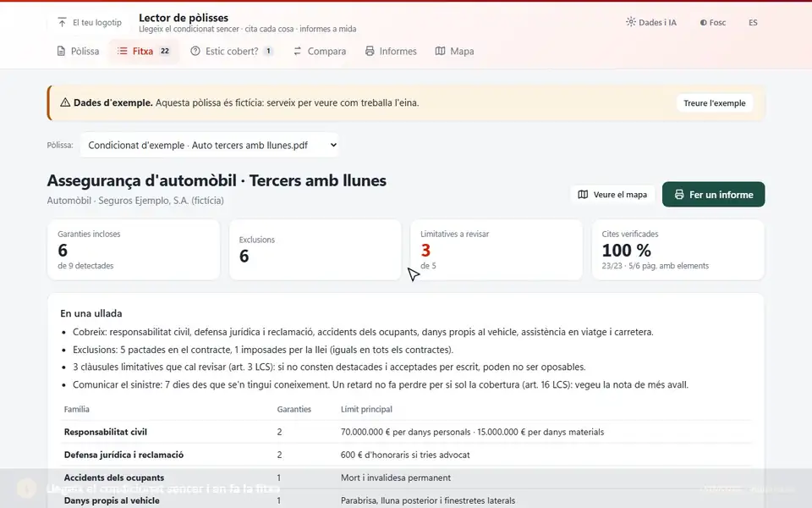Toggle the Fosc dark mode
Screen dimensions: 812x508
[x=713, y=23]
